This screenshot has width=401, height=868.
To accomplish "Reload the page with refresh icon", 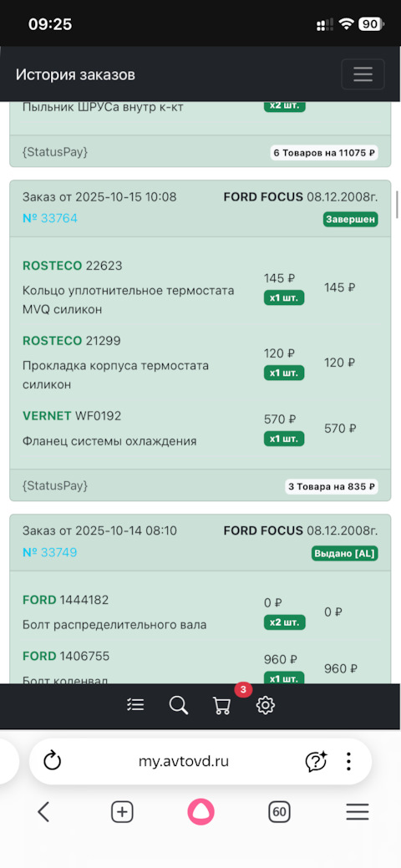I will 52,761.
